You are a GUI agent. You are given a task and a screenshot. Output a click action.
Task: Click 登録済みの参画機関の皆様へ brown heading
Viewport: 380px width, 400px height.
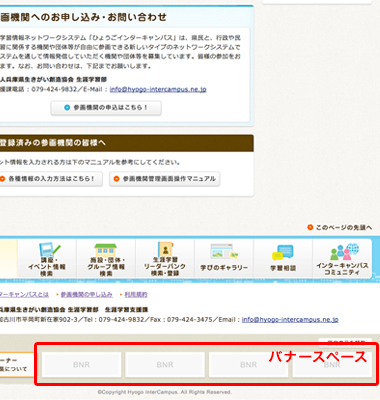coord(127,143)
